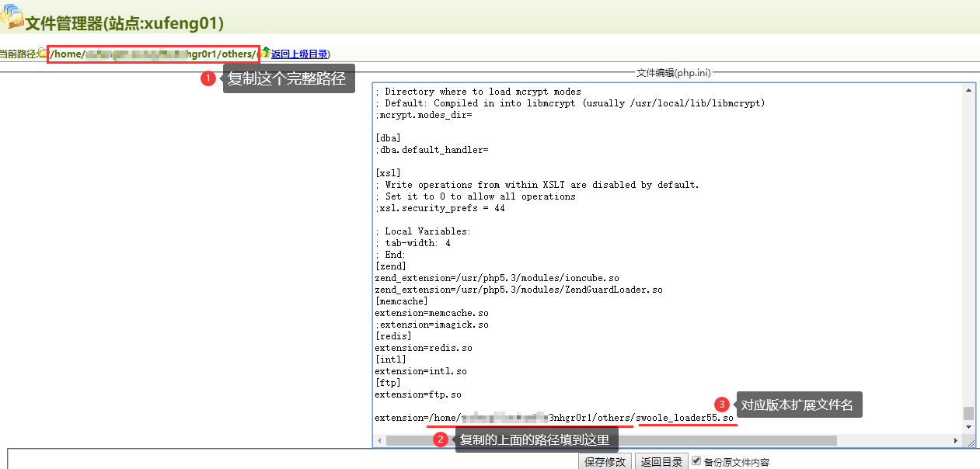The image size is (980, 469).
Task: Click the open folder icon beside 当前路径
Action: (41, 54)
